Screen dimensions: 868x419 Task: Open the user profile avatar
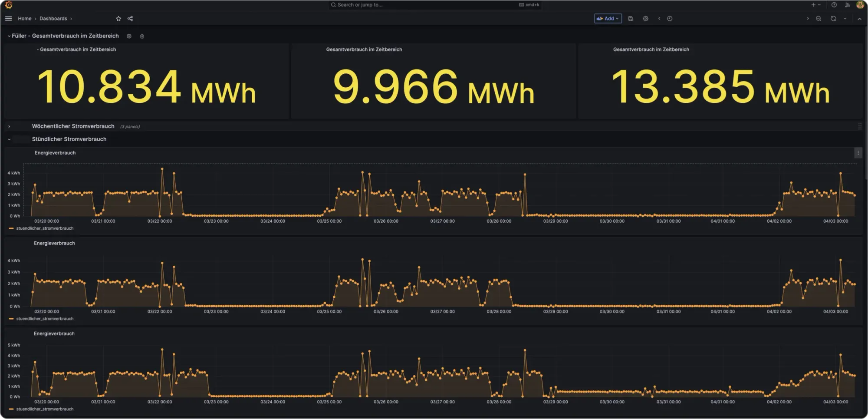pos(860,5)
